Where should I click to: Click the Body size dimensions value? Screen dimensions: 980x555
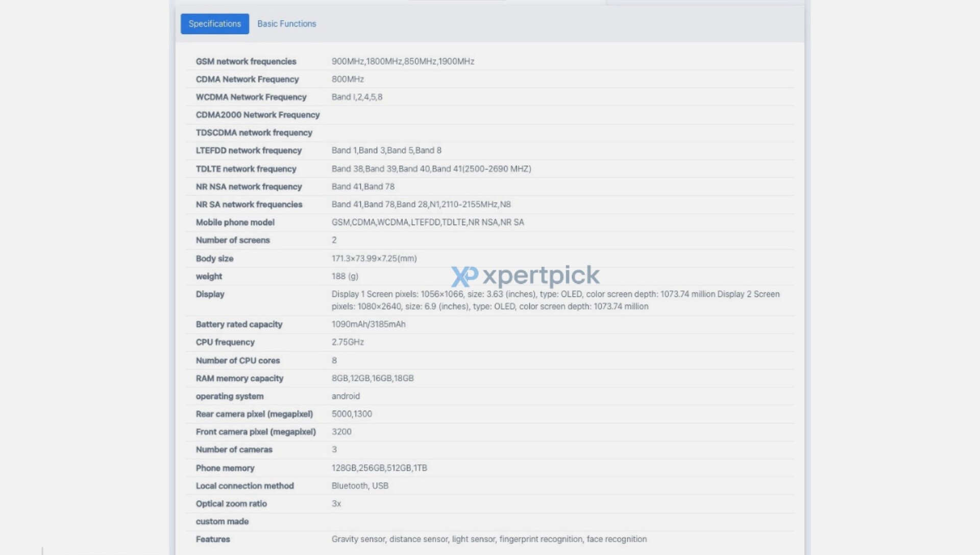click(x=374, y=259)
